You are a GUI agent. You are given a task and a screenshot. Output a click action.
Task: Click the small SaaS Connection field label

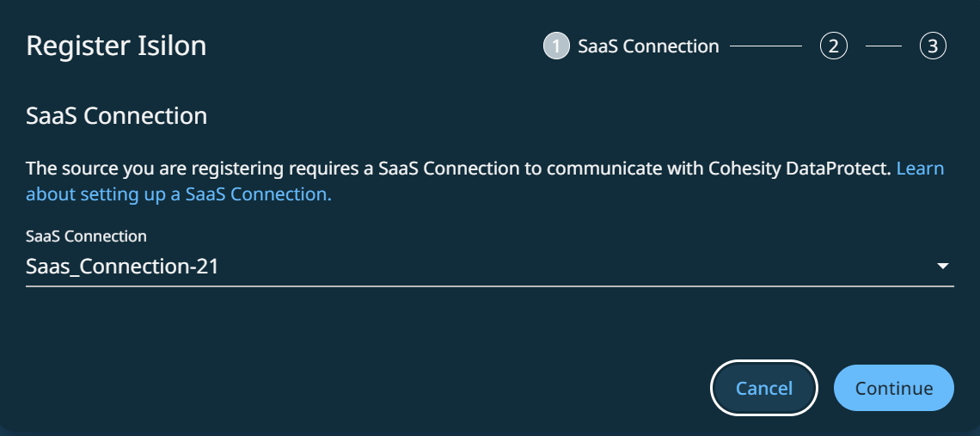[86, 236]
